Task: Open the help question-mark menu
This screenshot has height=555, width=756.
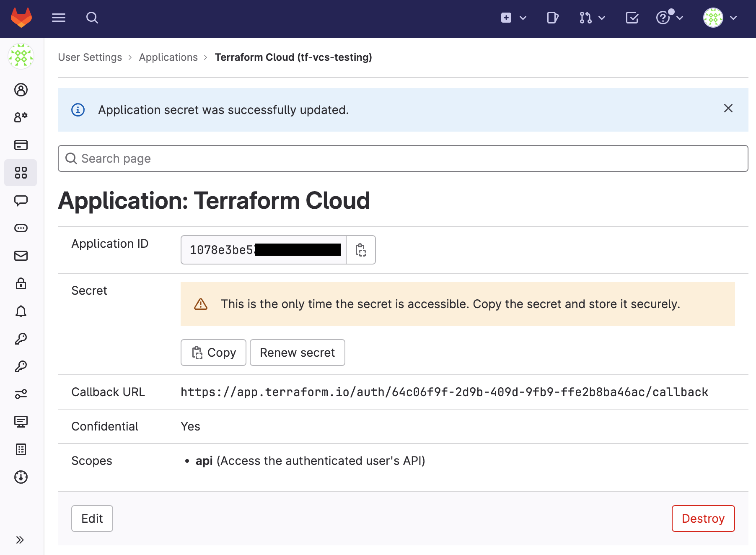Action: pyautogui.click(x=670, y=18)
